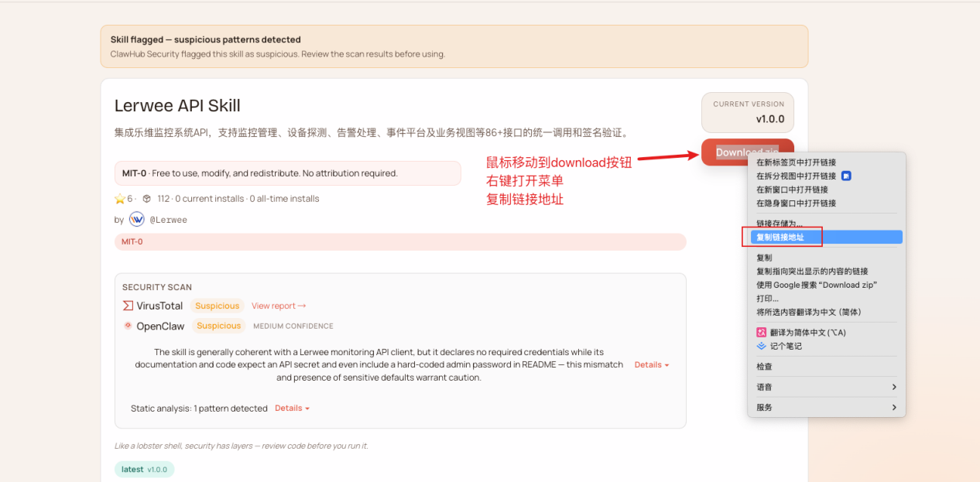The image size is (980, 482).
Task: Click the latest v1.0.0 tag
Action: pyautogui.click(x=144, y=470)
